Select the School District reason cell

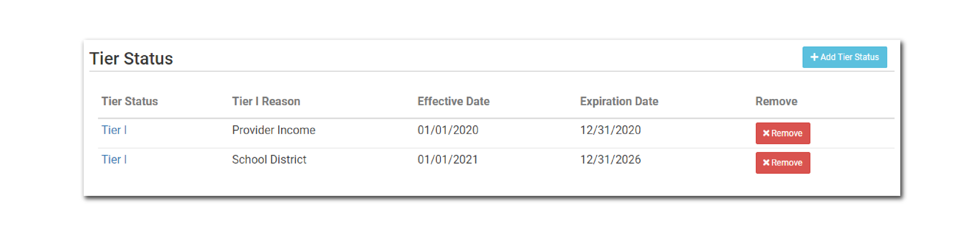[269, 159]
